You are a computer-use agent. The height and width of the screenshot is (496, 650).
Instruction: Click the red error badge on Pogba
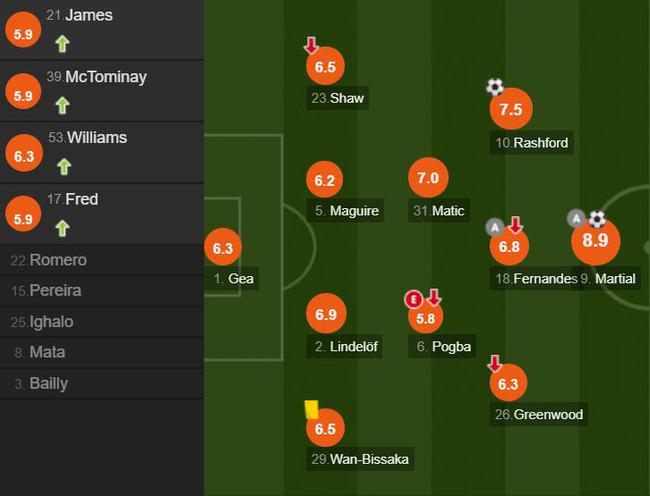pos(413,299)
